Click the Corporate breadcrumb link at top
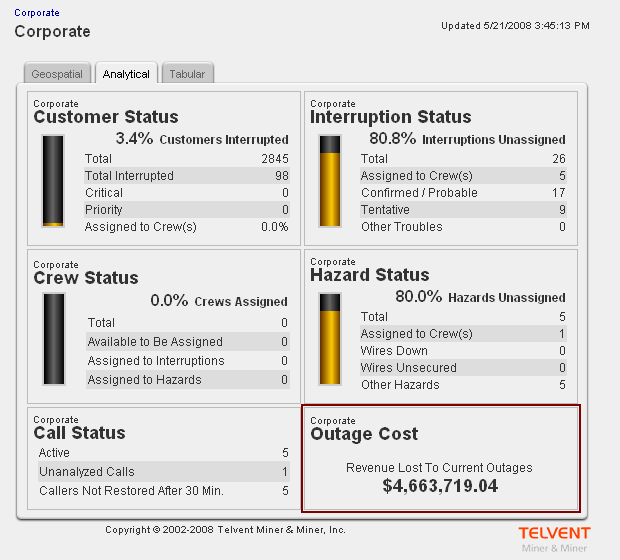The height and width of the screenshot is (560, 620). 36,13
